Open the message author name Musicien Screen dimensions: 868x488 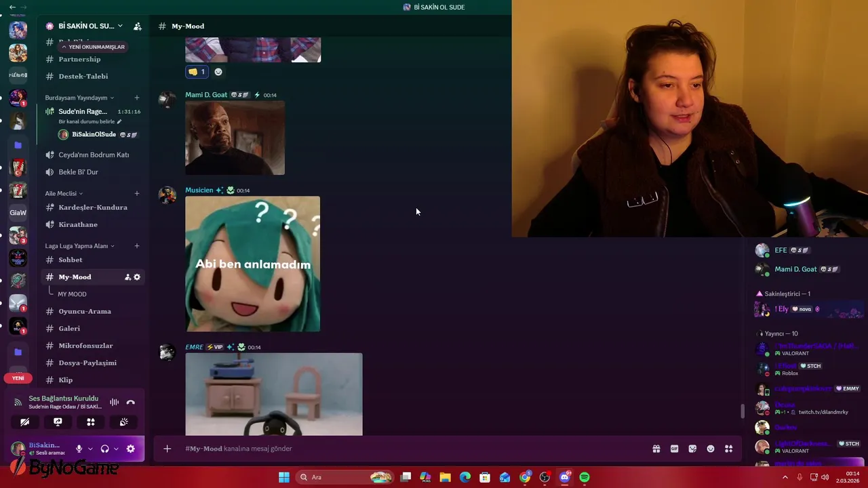tap(199, 190)
